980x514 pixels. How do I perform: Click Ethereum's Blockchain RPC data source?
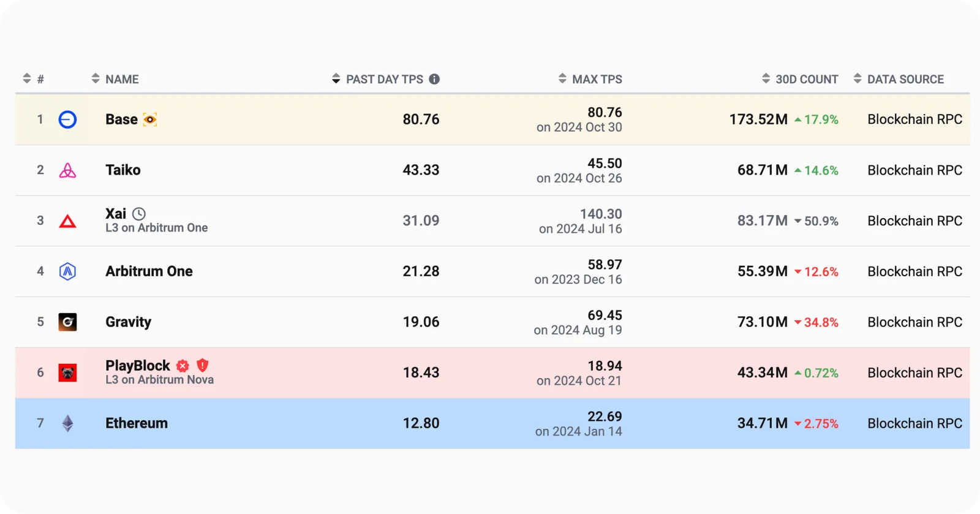pyautogui.click(x=914, y=423)
